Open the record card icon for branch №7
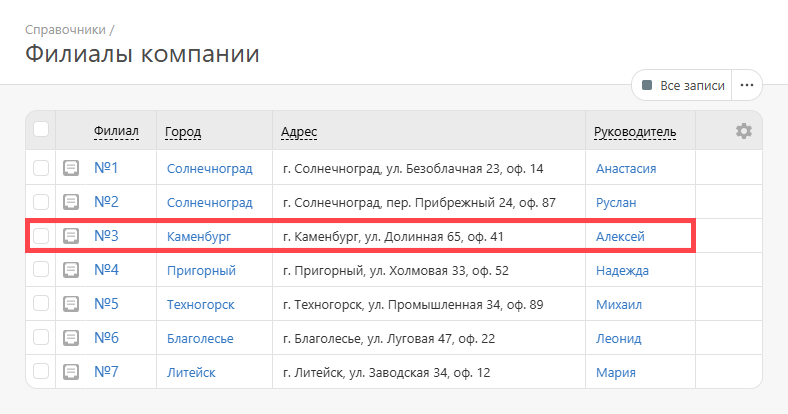788x414 pixels. coord(71,372)
